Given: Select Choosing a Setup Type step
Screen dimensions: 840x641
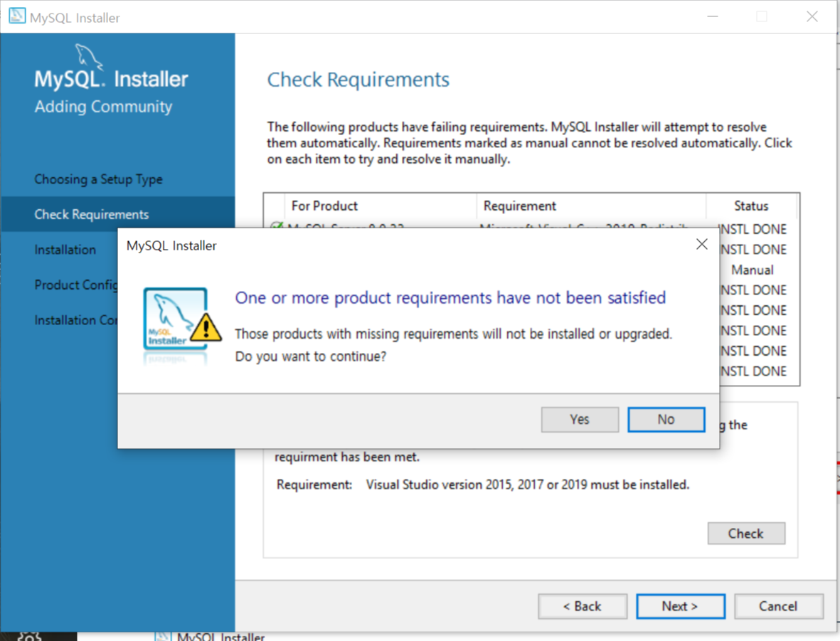Looking at the screenshot, I should (99, 179).
